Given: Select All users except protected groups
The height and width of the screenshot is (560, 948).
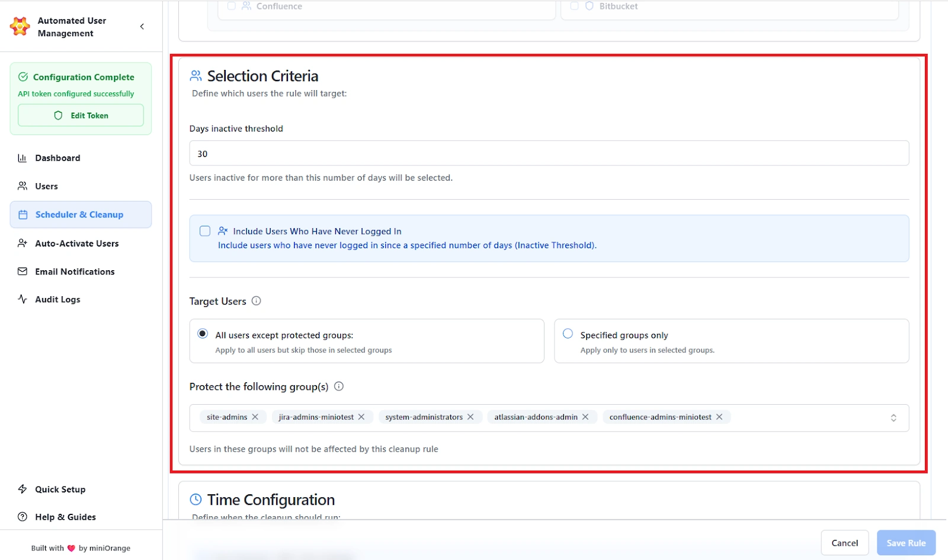Looking at the screenshot, I should 202,333.
